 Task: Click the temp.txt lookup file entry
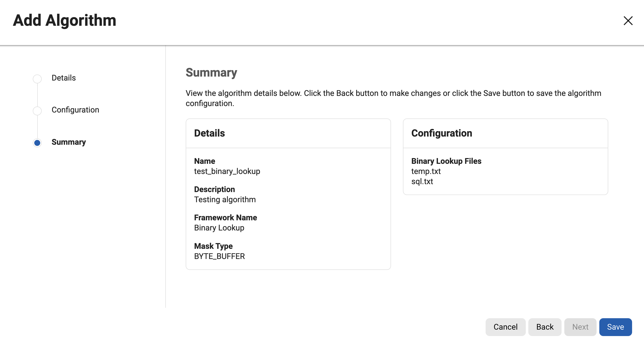pyautogui.click(x=426, y=171)
